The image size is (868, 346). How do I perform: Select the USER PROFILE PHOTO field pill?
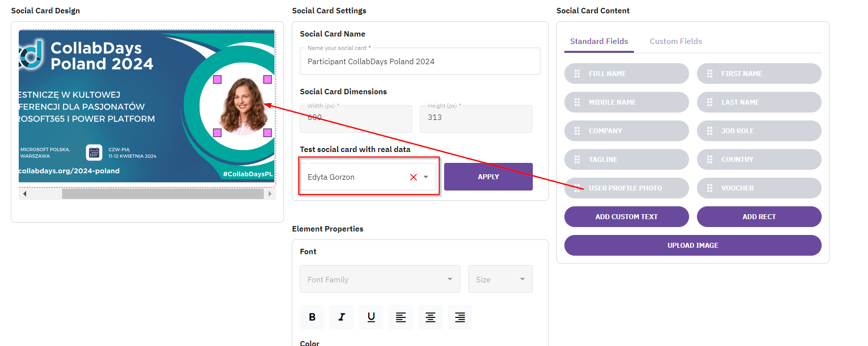(x=626, y=188)
